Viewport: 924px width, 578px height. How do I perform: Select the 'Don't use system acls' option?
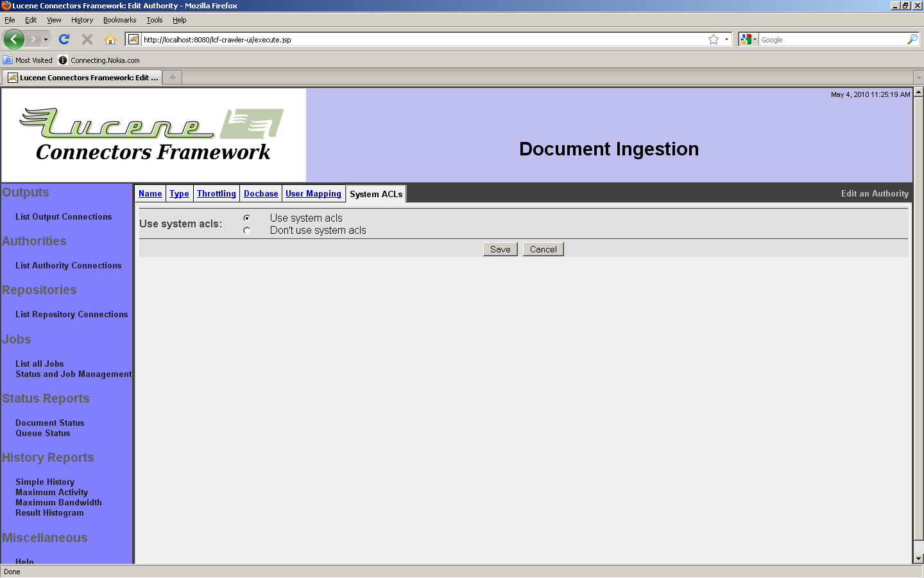coord(246,231)
